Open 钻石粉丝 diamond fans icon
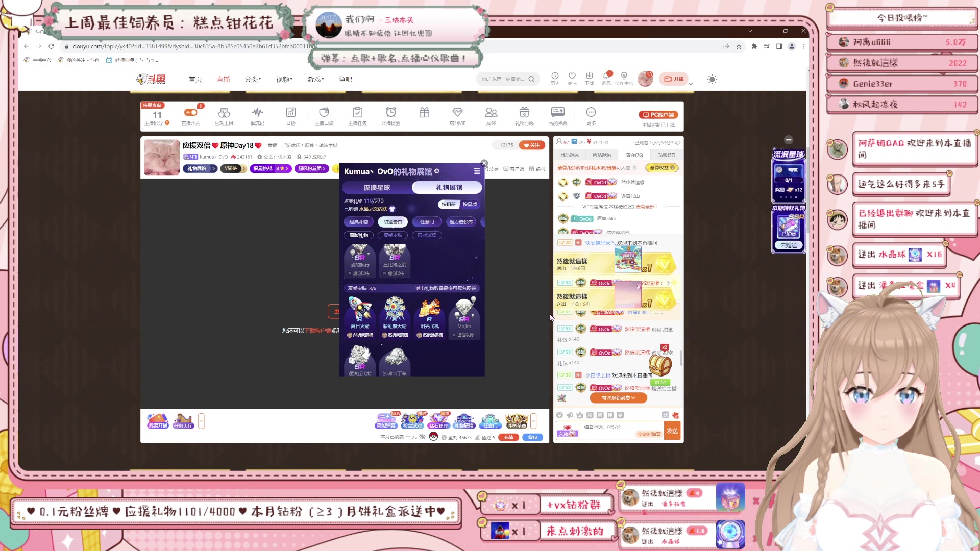The height and width of the screenshot is (551, 980). [438, 421]
